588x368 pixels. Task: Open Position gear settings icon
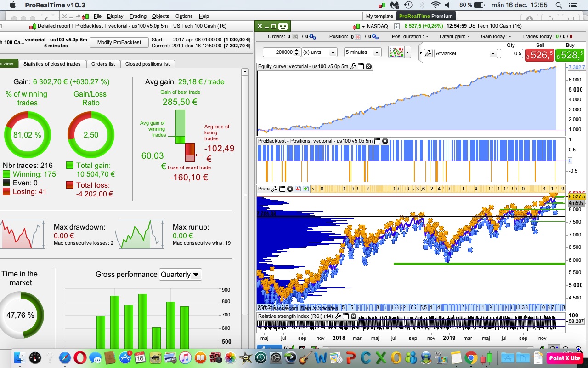(375, 36)
